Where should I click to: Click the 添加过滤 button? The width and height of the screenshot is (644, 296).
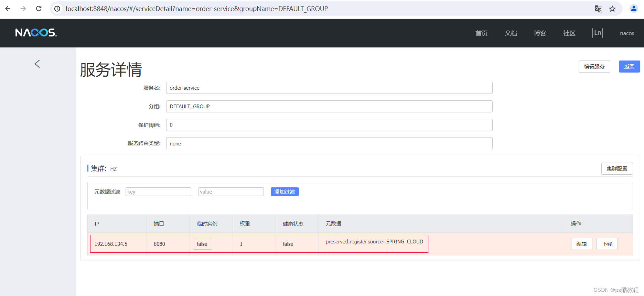click(x=285, y=192)
